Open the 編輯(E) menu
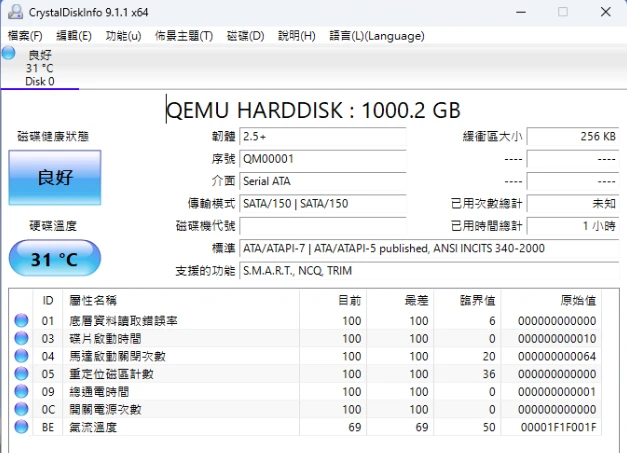Viewport: 627px width, 453px height. pos(74,35)
